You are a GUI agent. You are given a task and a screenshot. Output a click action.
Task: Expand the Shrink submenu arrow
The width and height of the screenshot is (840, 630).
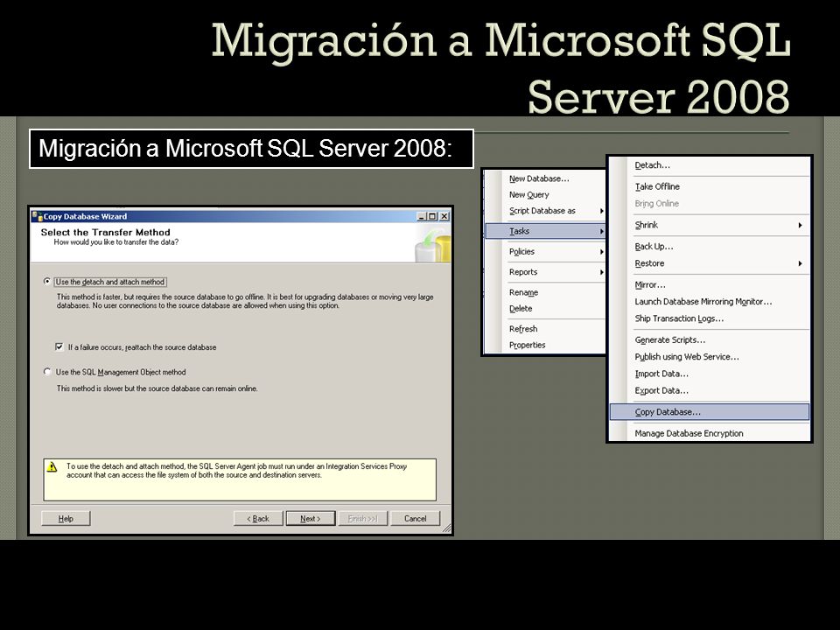tap(800, 225)
